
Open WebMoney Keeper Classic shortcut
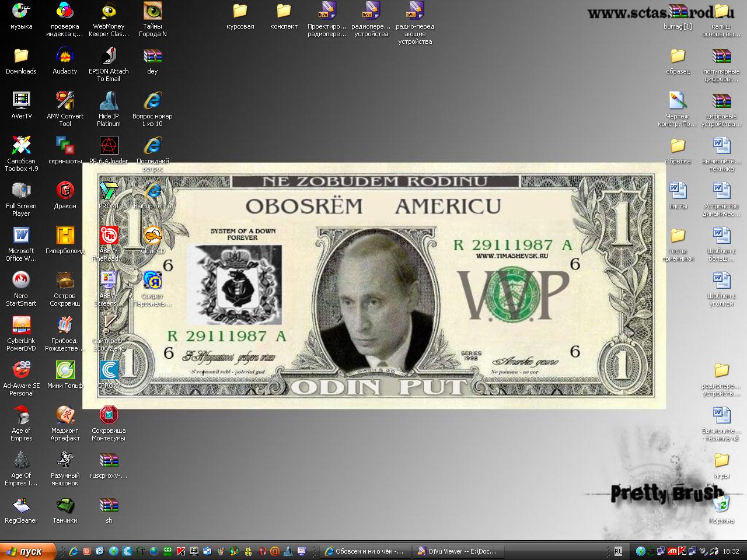pos(109,19)
